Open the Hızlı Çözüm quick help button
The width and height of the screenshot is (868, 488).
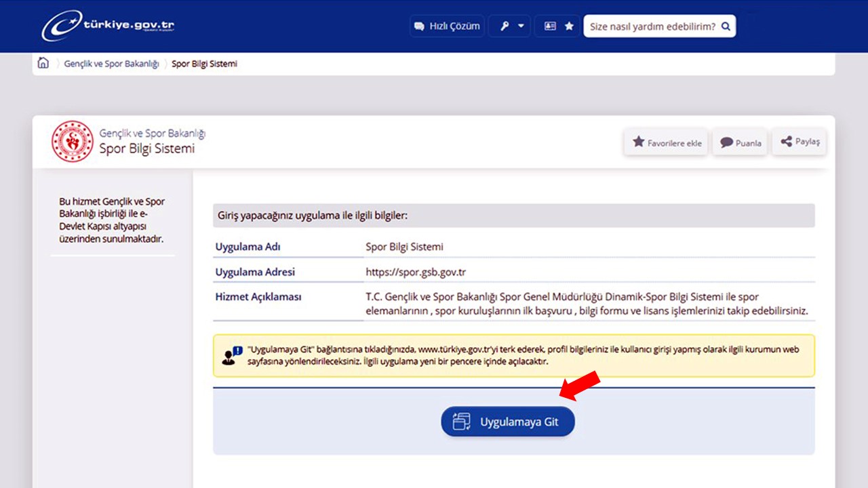coord(447,26)
